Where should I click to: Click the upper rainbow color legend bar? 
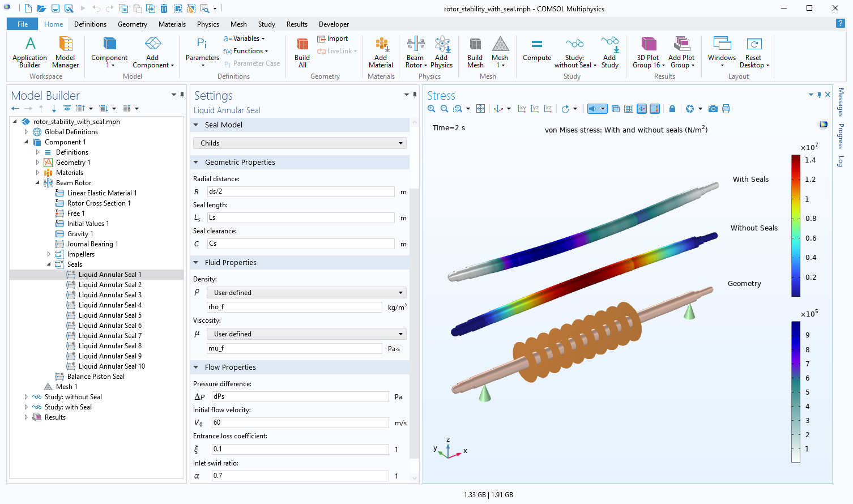click(796, 225)
